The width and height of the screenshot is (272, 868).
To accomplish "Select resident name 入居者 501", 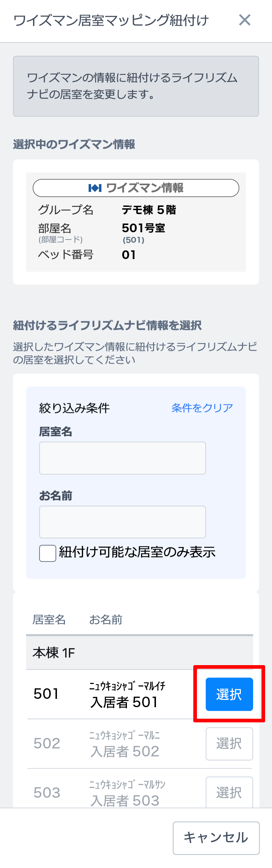I will (x=124, y=702).
